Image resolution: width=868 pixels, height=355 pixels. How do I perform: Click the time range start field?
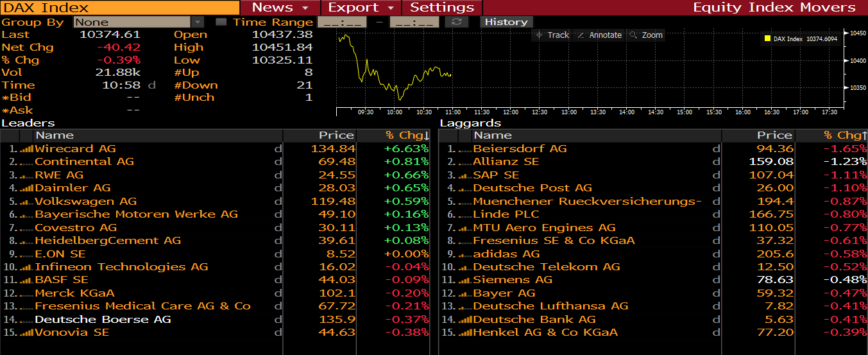click(342, 22)
